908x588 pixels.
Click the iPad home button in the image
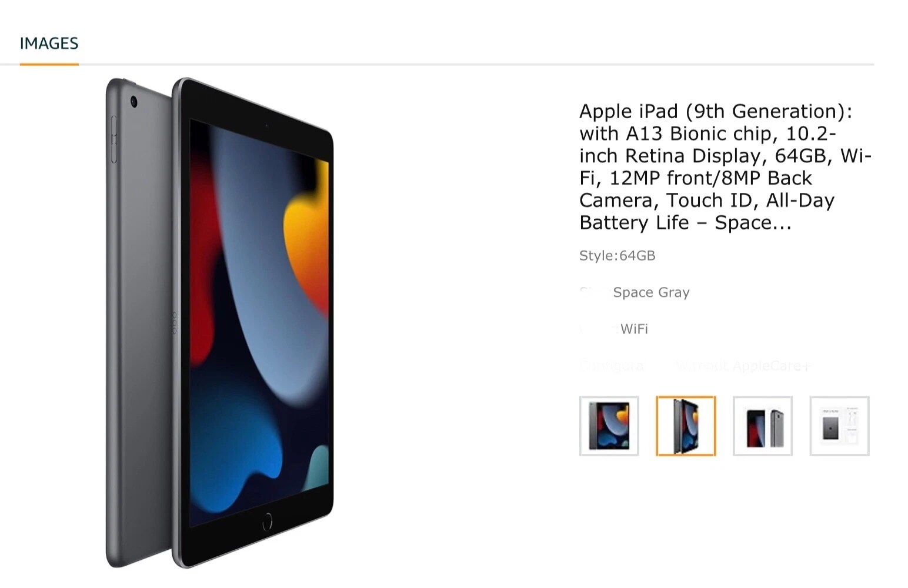[267, 520]
